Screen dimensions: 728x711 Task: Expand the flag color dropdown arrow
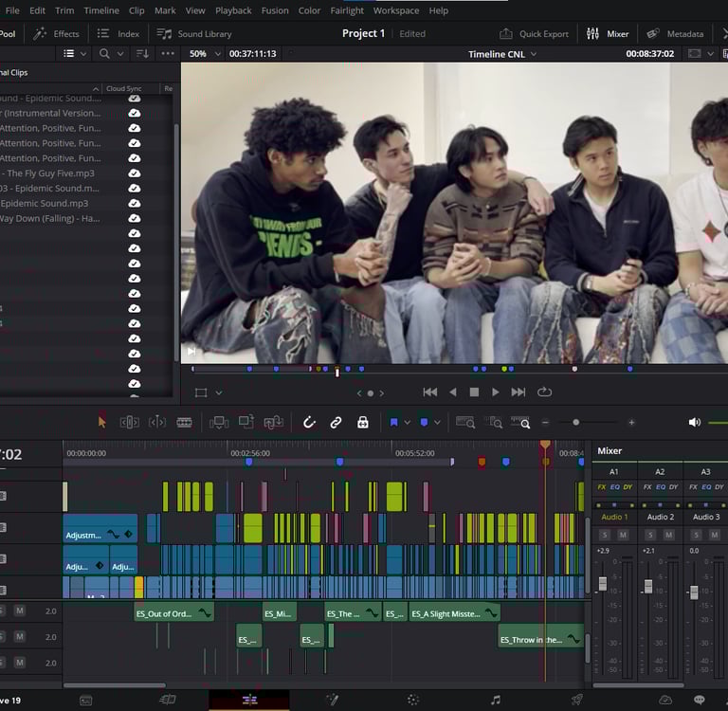(407, 422)
